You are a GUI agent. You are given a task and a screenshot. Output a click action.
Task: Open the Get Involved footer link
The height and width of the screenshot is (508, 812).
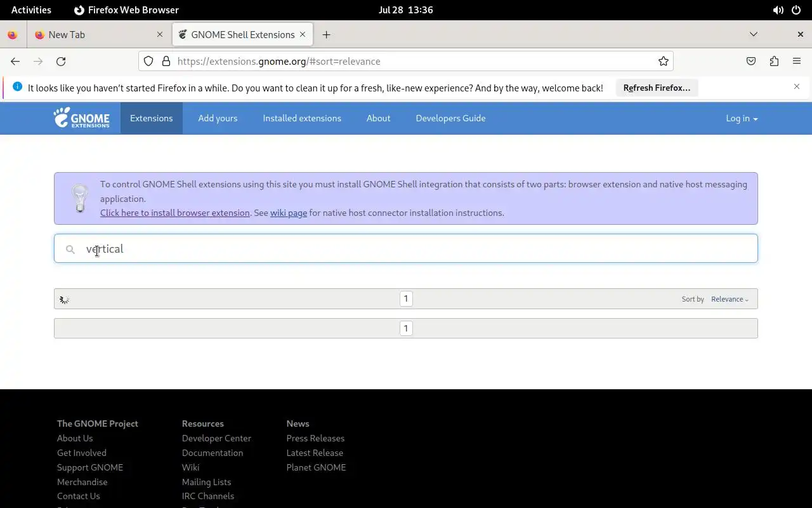pyautogui.click(x=82, y=453)
